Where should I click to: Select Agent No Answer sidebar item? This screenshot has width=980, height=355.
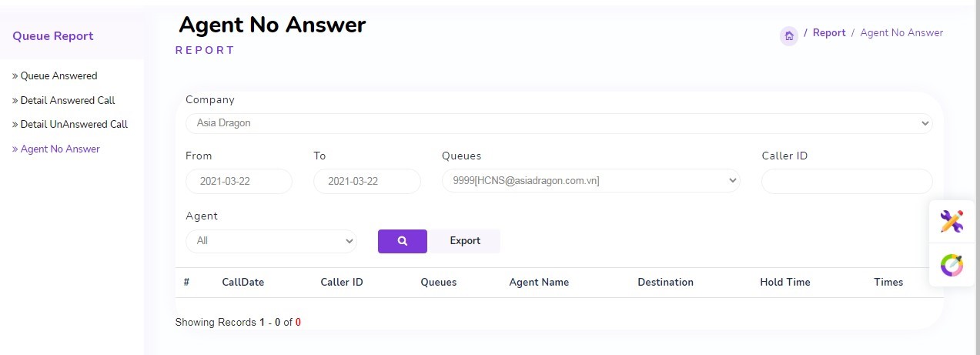click(x=60, y=149)
